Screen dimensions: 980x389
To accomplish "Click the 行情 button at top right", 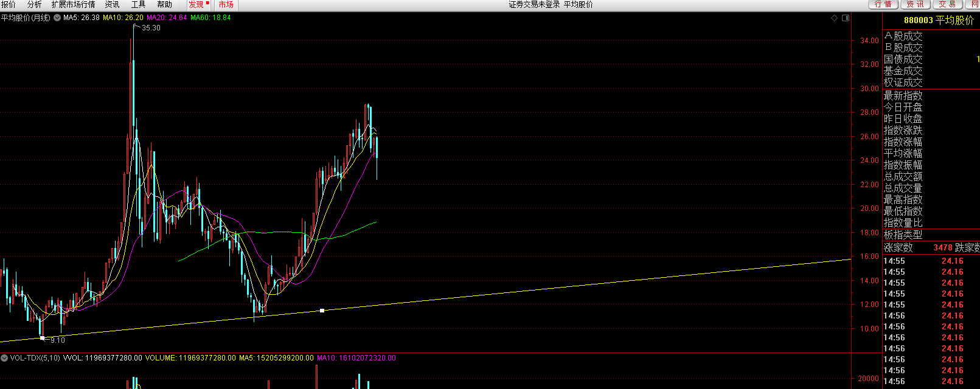I will [x=883, y=4].
